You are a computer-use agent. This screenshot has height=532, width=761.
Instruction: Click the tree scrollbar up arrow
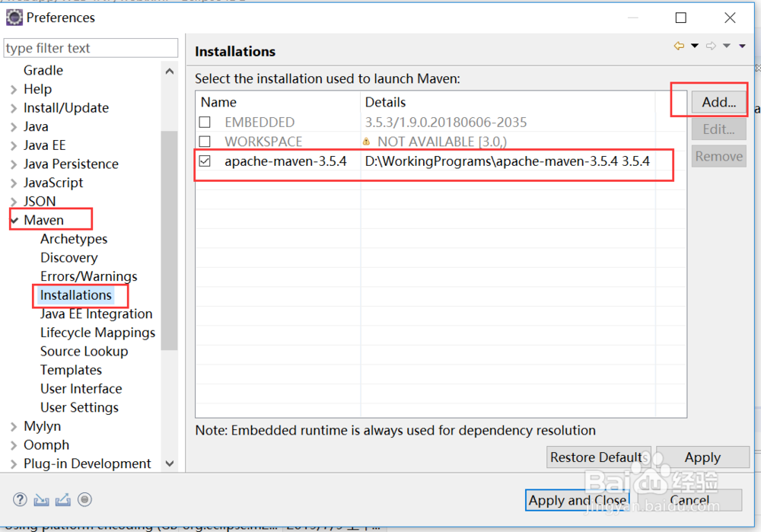pos(170,72)
